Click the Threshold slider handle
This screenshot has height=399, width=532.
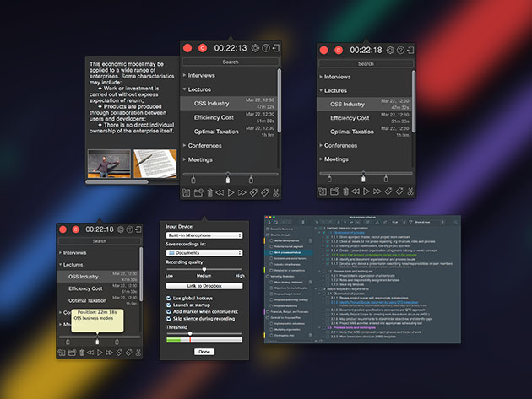pyautogui.click(x=190, y=333)
